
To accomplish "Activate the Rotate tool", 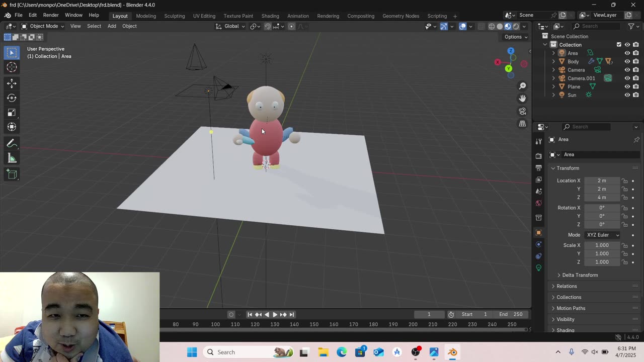I will click(12, 98).
